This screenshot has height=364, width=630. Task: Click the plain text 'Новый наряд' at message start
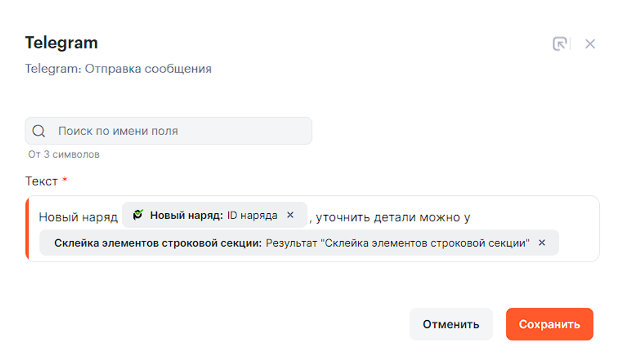[78, 217]
